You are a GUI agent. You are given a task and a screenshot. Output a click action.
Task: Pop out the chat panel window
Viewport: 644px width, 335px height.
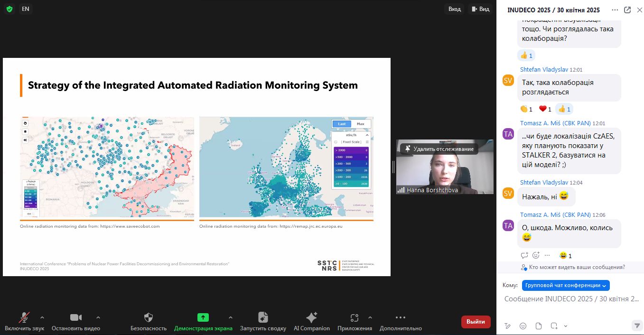pos(627,10)
